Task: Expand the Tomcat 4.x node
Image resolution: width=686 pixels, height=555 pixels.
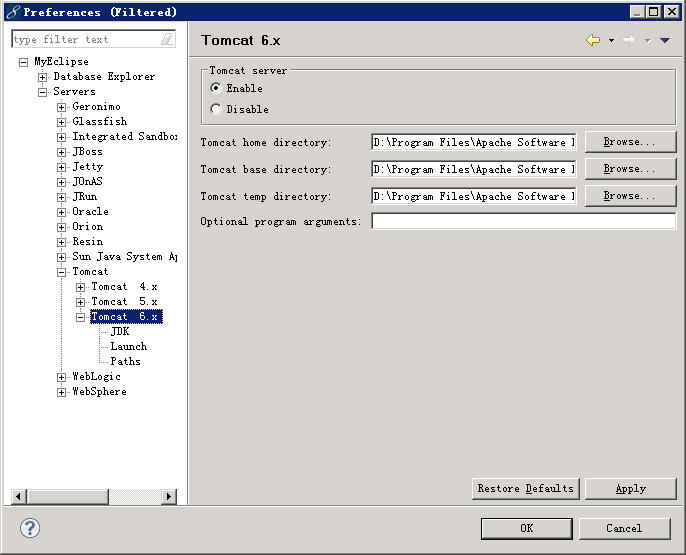Action: point(80,287)
